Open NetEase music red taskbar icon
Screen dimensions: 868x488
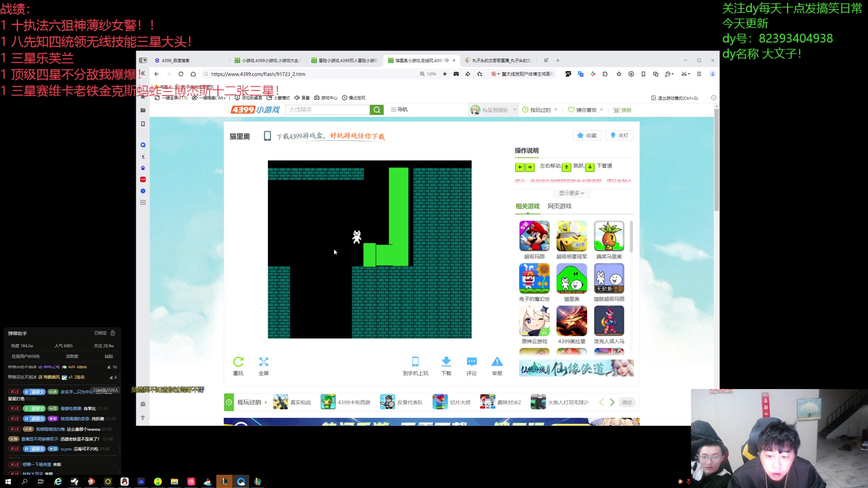[x=191, y=482]
